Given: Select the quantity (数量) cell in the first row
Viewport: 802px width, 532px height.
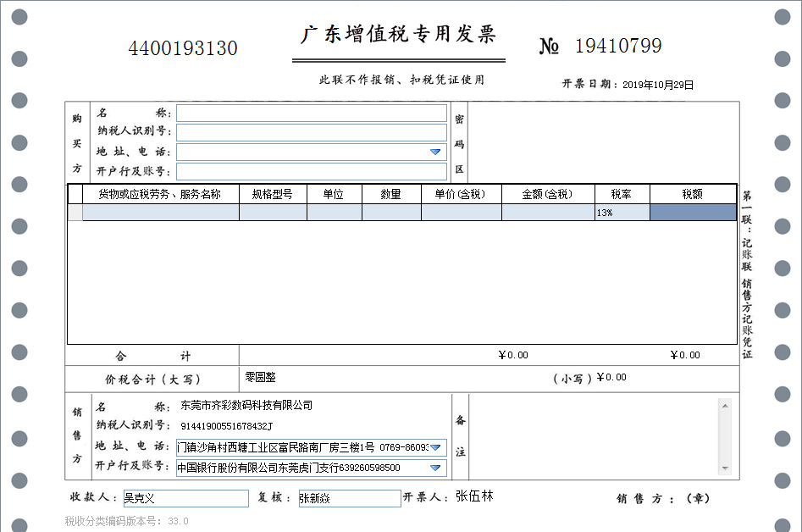Looking at the screenshot, I should point(392,213).
